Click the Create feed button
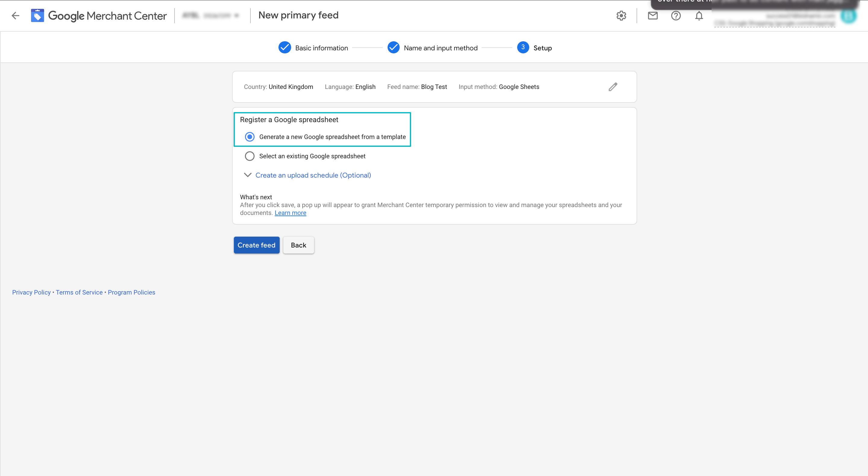The width and height of the screenshot is (868, 476). pyautogui.click(x=256, y=245)
